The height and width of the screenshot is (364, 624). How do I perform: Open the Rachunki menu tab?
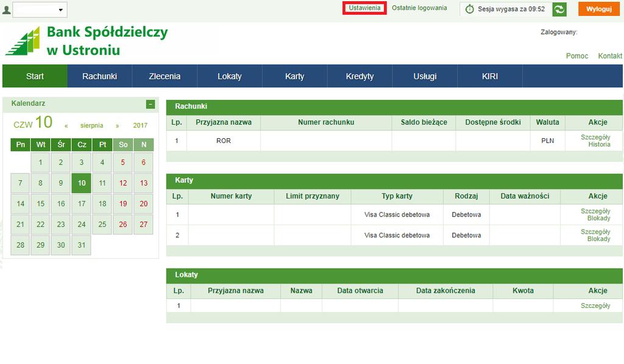[x=99, y=76]
